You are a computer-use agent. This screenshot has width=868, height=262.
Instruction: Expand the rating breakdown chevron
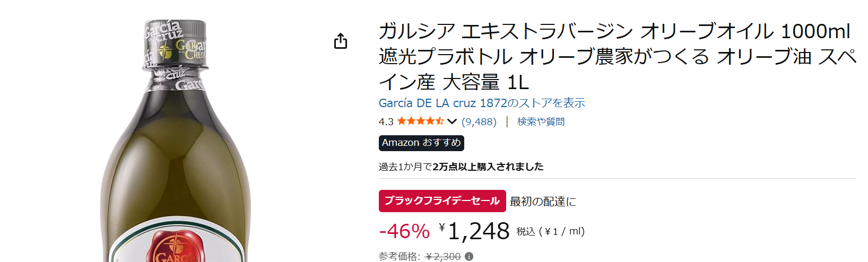click(452, 121)
